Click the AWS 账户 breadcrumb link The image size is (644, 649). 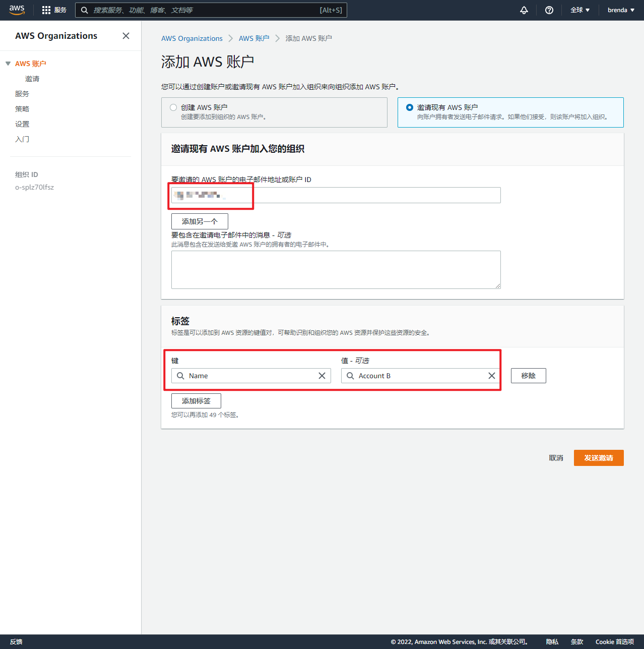[254, 38]
